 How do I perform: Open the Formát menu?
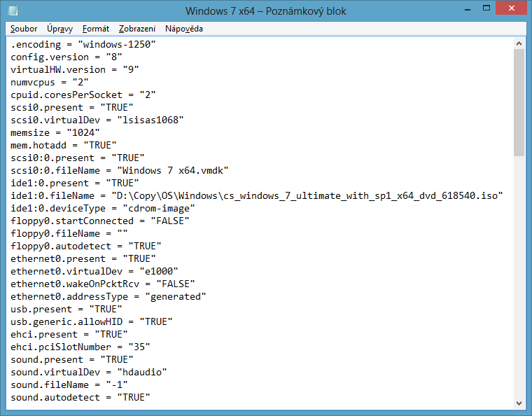(x=95, y=29)
